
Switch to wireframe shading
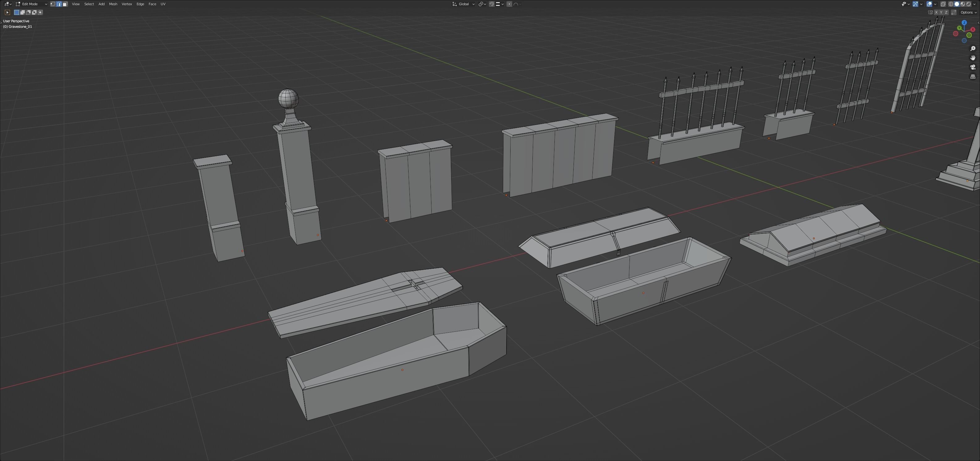coord(951,4)
